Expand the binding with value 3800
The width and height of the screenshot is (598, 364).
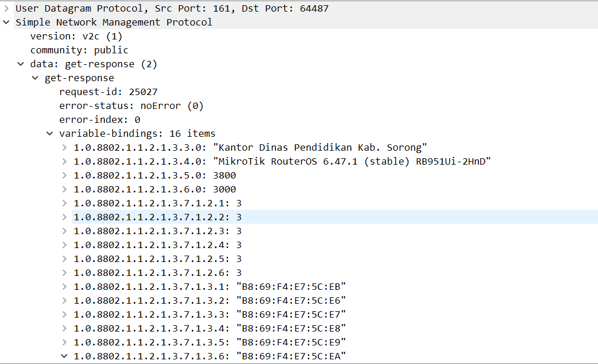64,175
